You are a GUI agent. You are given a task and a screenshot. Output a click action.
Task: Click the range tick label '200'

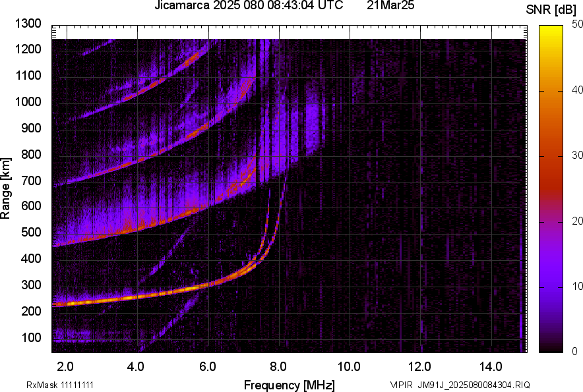coord(31,311)
